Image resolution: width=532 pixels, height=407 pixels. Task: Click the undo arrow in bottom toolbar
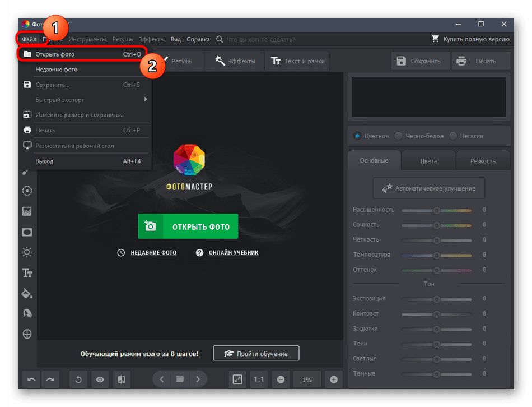click(x=31, y=380)
